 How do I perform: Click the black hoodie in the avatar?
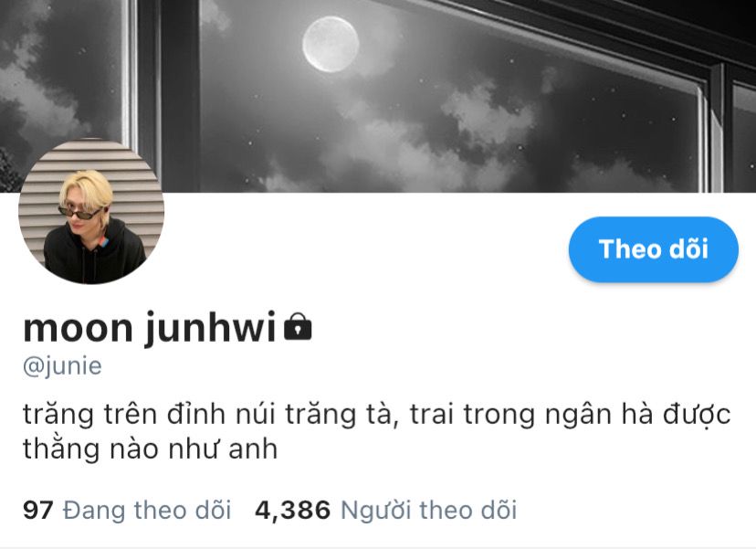click(x=94, y=256)
